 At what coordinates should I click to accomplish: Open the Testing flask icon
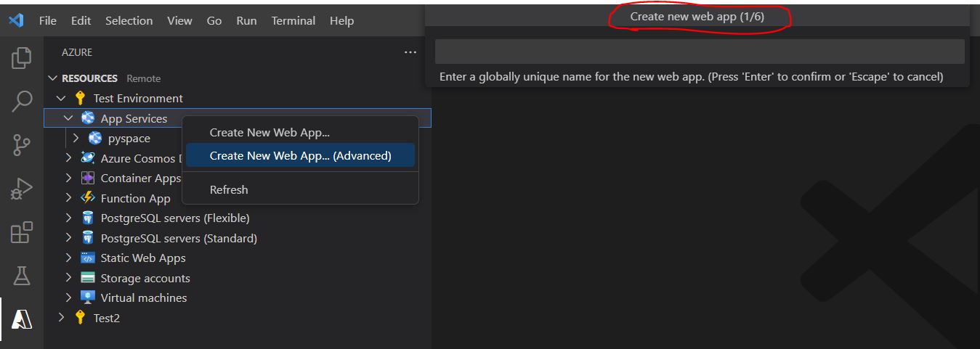tap(22, 275)
